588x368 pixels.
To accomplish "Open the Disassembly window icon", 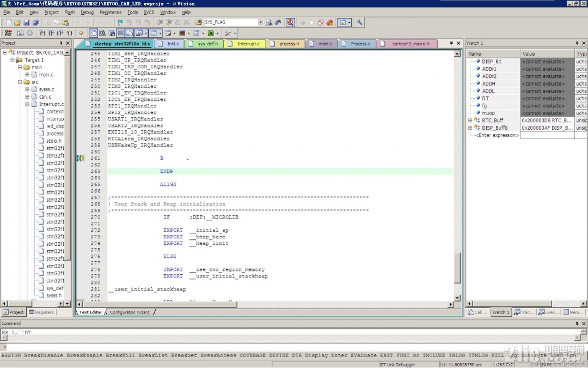I will click(x=102, y=33).
